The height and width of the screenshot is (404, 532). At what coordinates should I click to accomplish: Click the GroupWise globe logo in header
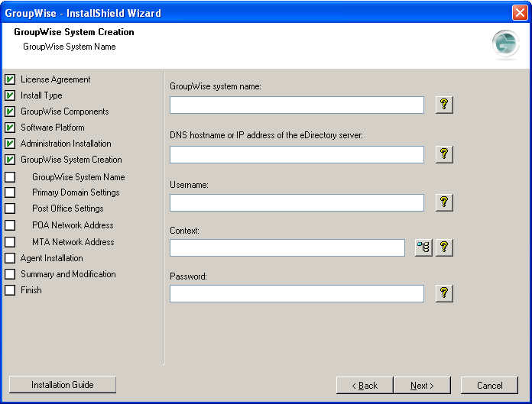coord(505,45)
